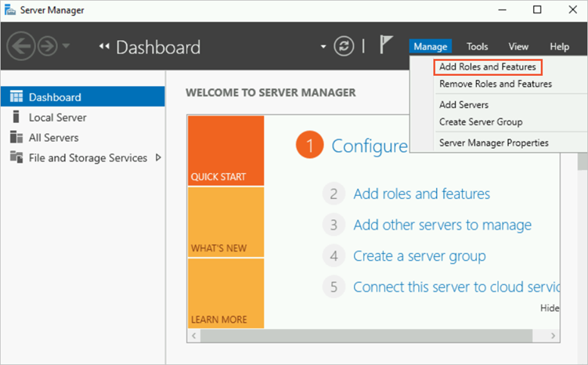The height and width of the screenshot is (365, 588).
Task: Open the notifications flag
Action: click(386, 45)
